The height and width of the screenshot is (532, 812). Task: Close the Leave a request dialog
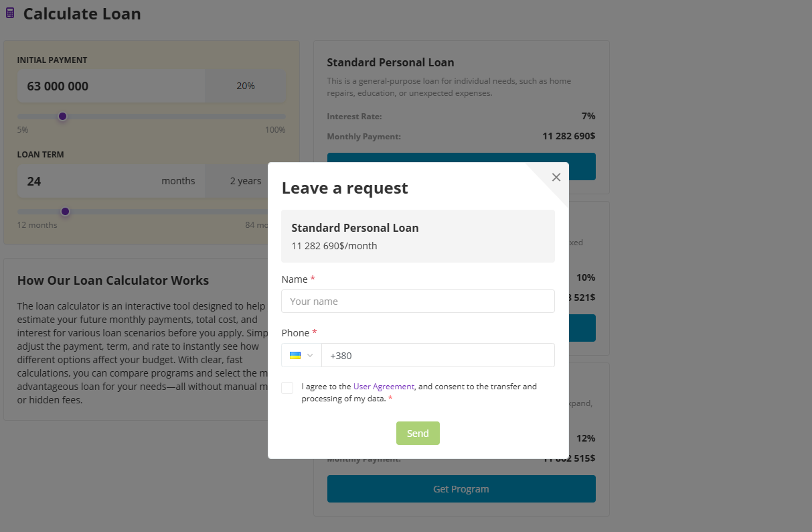(x=556, y=178)
